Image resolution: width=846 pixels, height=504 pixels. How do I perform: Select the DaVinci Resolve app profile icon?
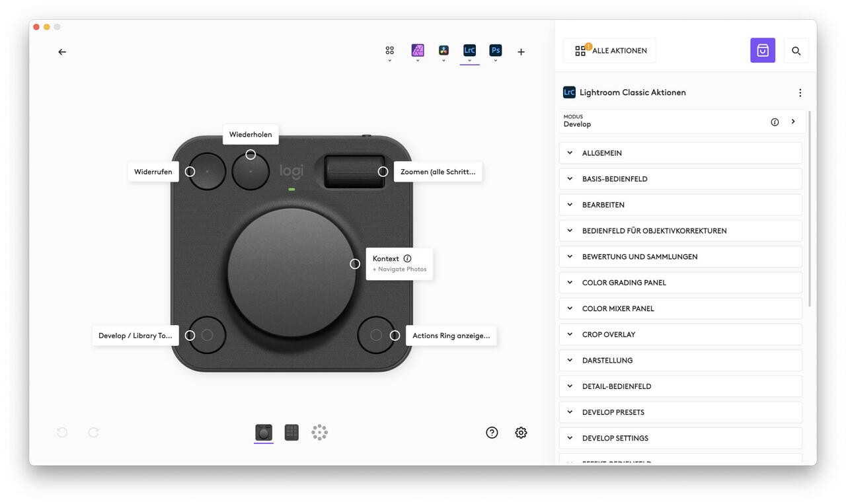[443, 50]
